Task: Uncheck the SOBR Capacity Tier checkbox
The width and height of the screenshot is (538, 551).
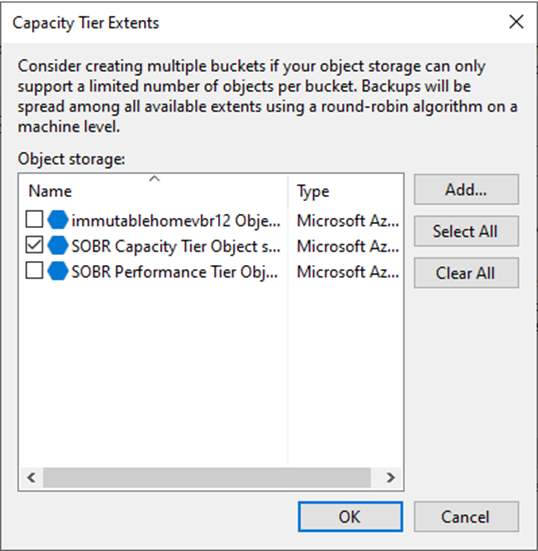Action: pos(34,245)
